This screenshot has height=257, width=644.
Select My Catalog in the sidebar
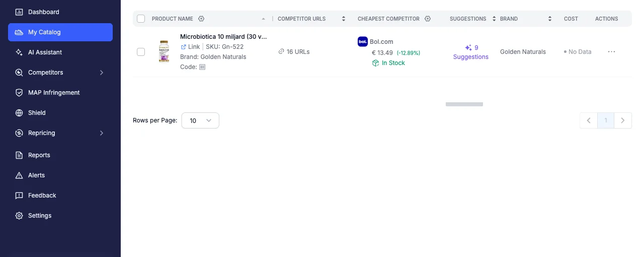point(60,32)
